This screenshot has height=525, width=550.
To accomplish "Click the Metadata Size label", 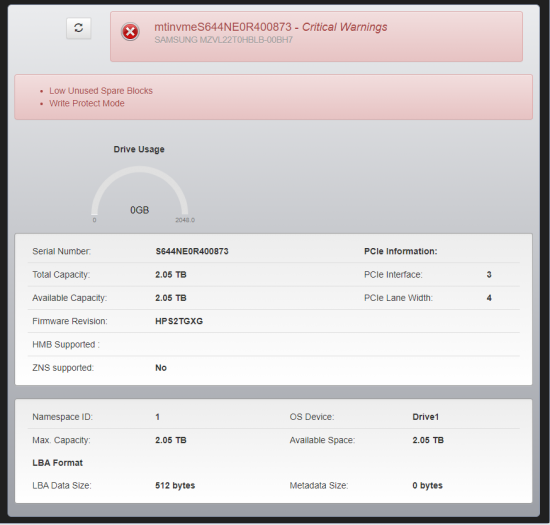I will pyautogui.click(x=319, y=486).
